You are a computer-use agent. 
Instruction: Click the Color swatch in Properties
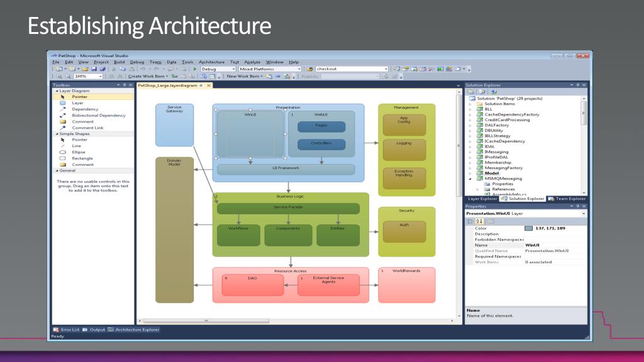(528, 228)
